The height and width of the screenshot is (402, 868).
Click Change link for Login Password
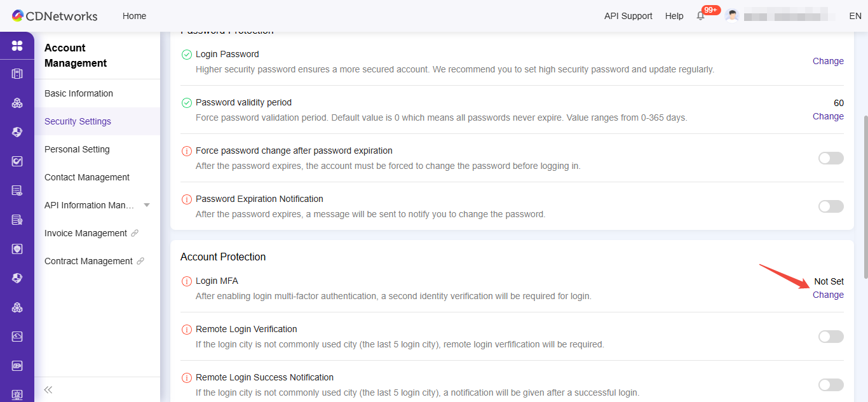[x=828, y=61]
